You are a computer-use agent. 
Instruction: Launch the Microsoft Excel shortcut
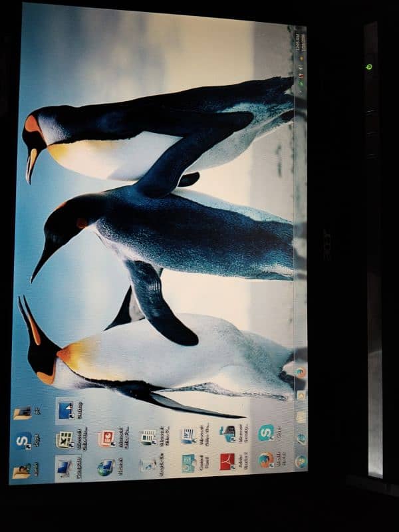(x=65, y=439)
